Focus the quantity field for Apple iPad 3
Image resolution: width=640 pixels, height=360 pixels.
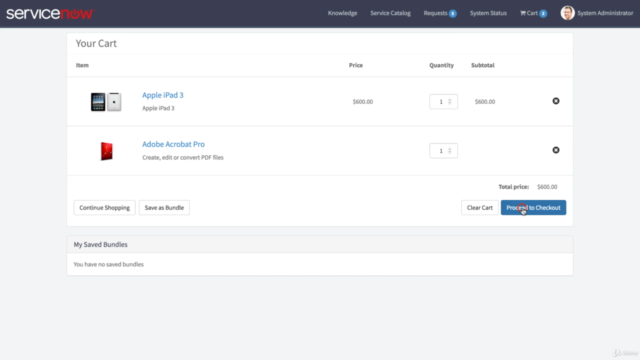pyautogui.click(x=443, y=102)
